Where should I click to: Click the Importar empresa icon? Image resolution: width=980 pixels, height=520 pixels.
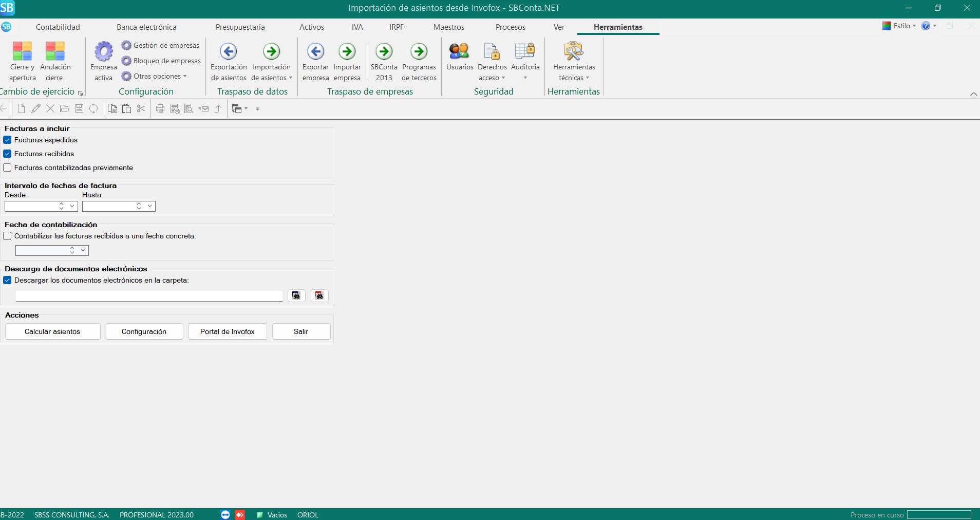click(347, 51)
